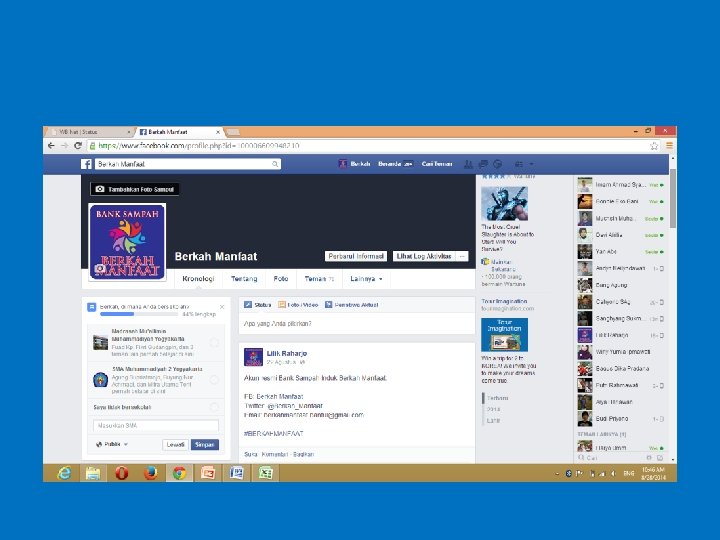Open Firefox from the taskbar
The height and width of the screenshot is (540, 720).
click(x=151, y=473)
